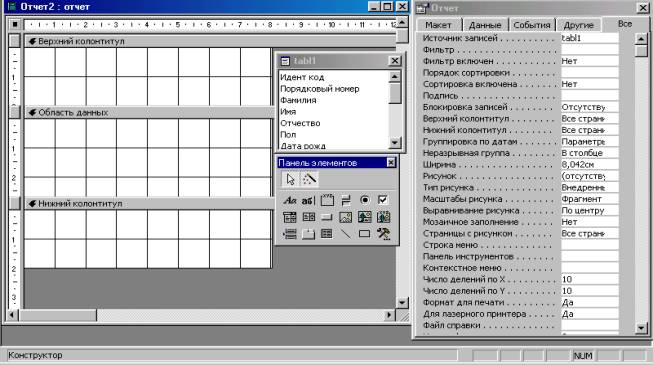Pick the Label (Aa) tool
The image size is (653, 365).
(289, 200)
